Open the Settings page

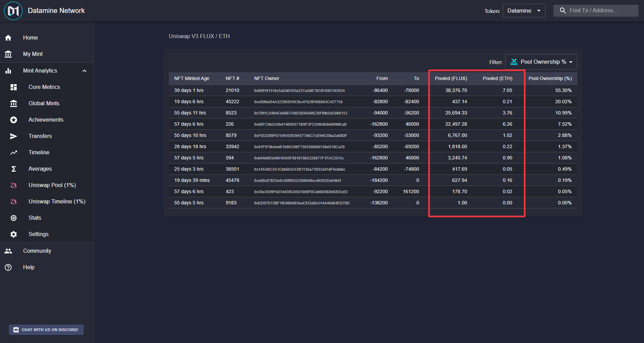[x=47, y=234]
